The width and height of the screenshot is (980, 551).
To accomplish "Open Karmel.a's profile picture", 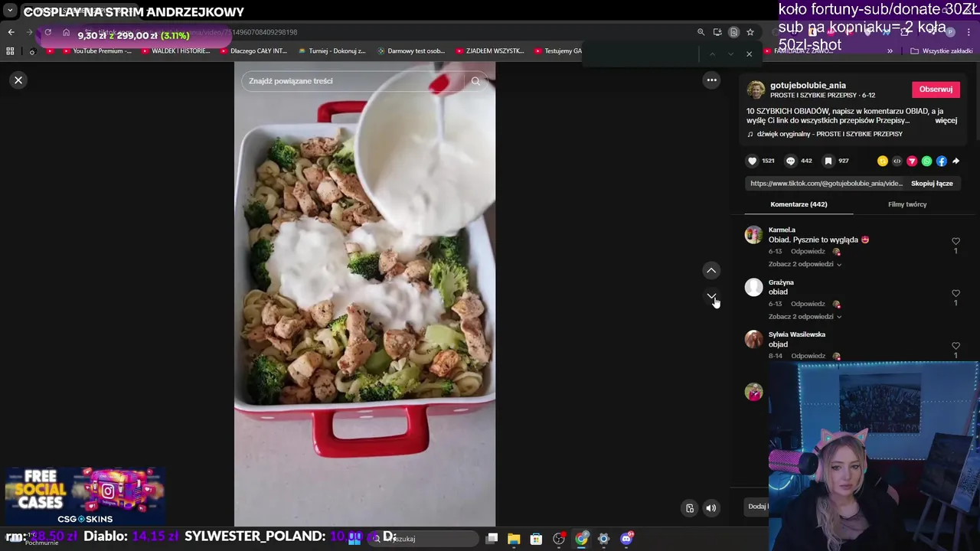I will 754,235.
